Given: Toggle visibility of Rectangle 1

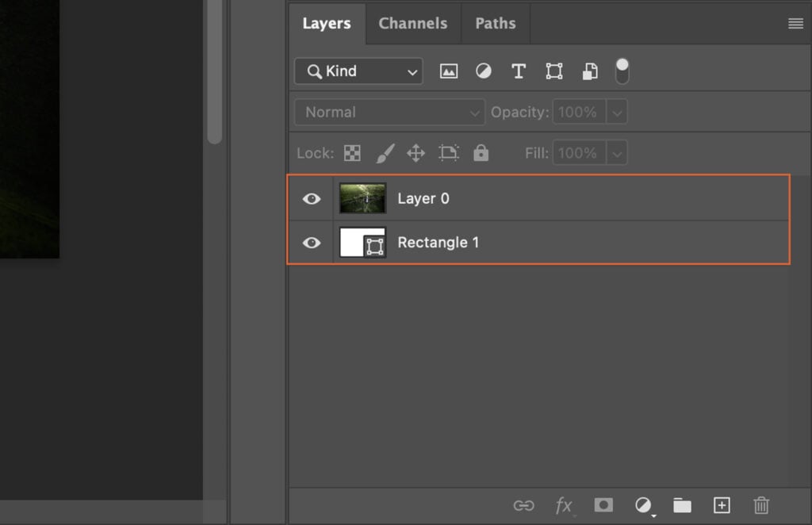Looking at the screenshot, I should pyautogui.click(x=311, y=243).
